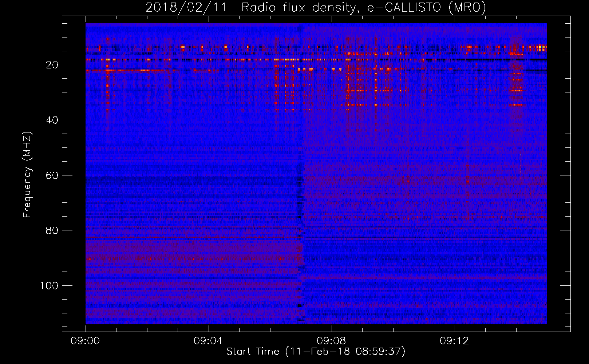The width and height of the screenshot is (589, 364).
Task: Click the '80' frequency tick label
Action: pos(52,230)
